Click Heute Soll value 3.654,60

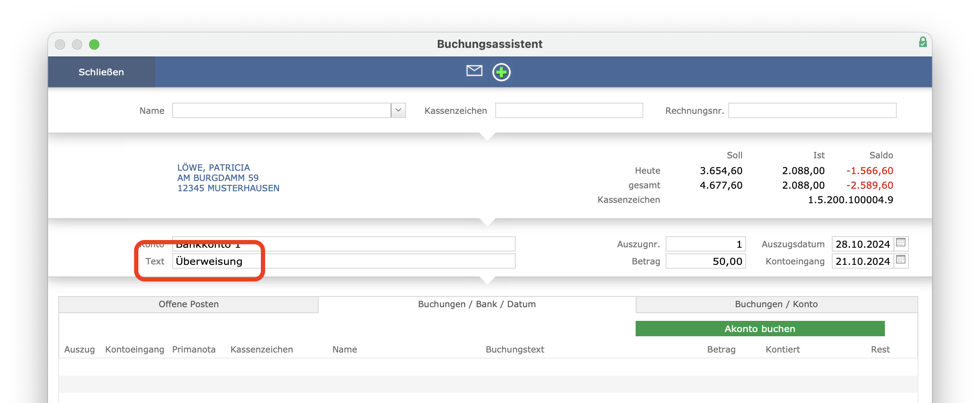point(721,171)
